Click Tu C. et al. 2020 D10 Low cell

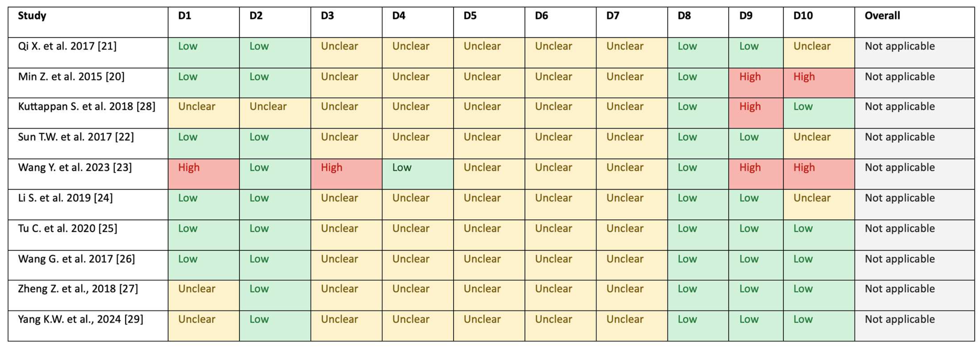(x=819, y=235)
